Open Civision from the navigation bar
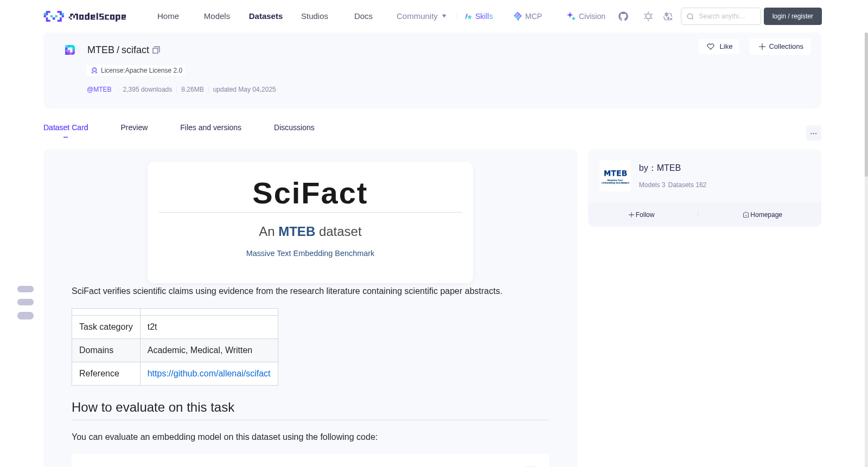 coord(586,16)
